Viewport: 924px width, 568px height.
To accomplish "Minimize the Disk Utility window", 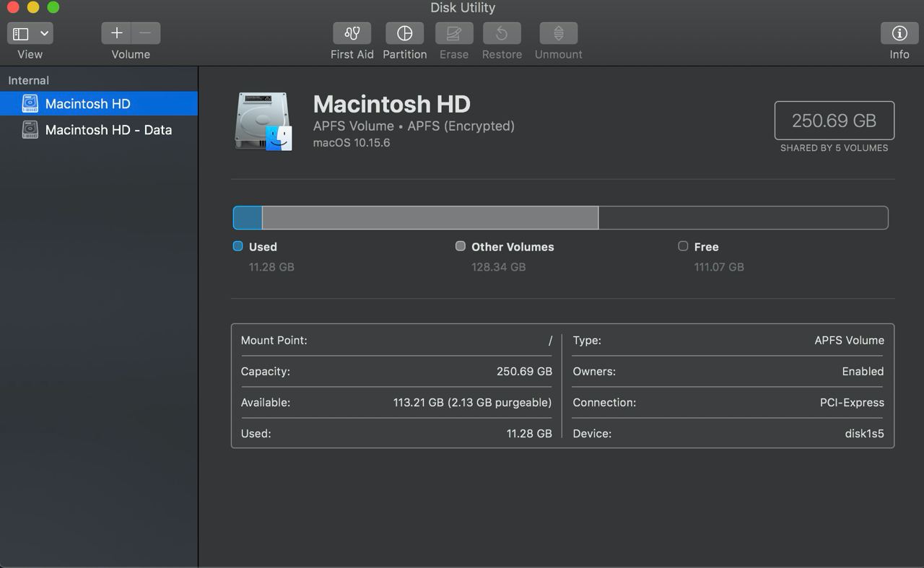I will tap(32, 8).
